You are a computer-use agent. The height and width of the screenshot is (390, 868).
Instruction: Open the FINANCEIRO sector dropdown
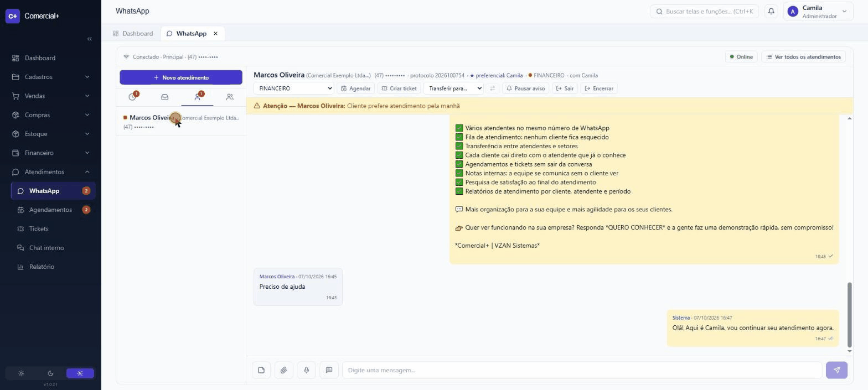293,89
